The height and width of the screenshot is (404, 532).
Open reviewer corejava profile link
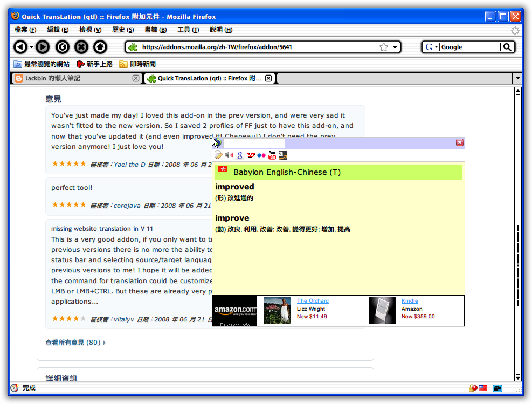click(x=127, y=206)
